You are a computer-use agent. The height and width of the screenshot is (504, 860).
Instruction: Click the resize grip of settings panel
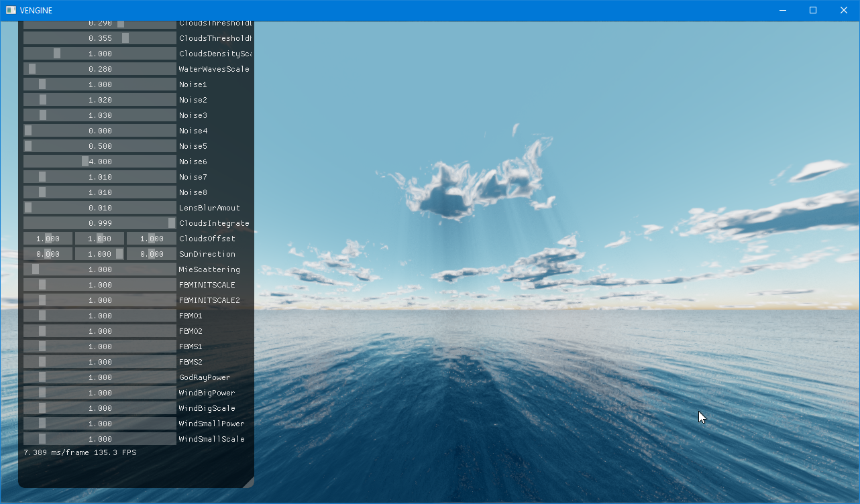(249, 482)
